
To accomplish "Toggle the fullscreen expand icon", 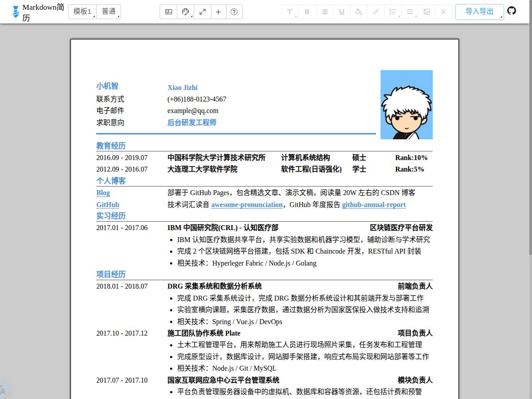I will 203,12.
